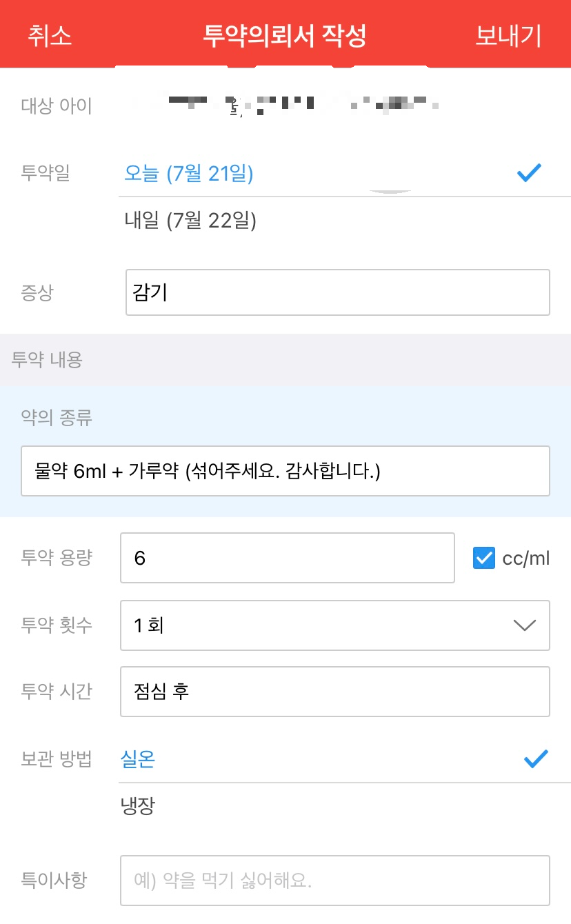Tap the 투약 내용 section header
Image resolution: width=571 pixels, height=924 pixels.
[x=45, y=360]
